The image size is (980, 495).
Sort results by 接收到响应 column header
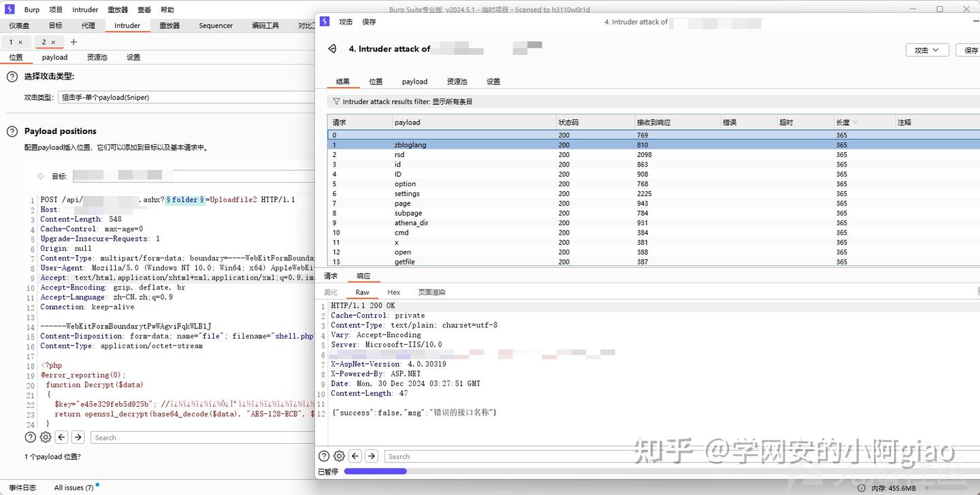point(677,122)
